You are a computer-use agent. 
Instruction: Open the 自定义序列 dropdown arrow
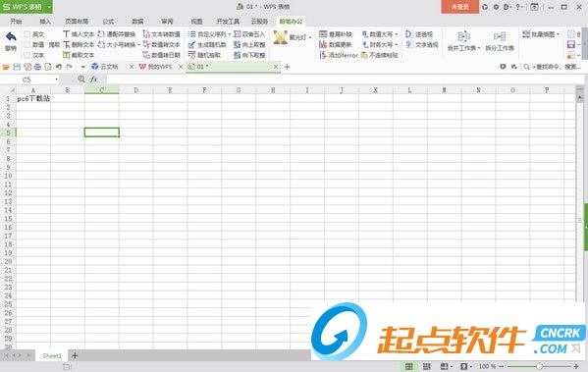230,34
